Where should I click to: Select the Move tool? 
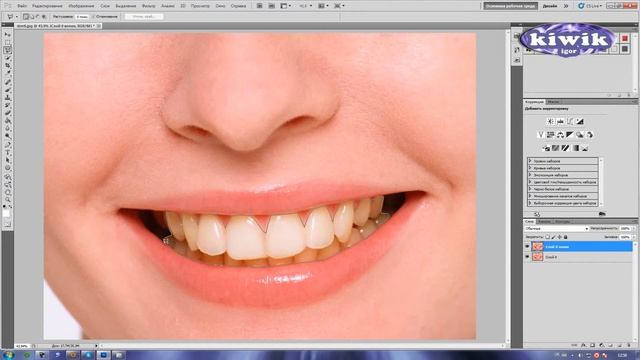click(8, 35)
